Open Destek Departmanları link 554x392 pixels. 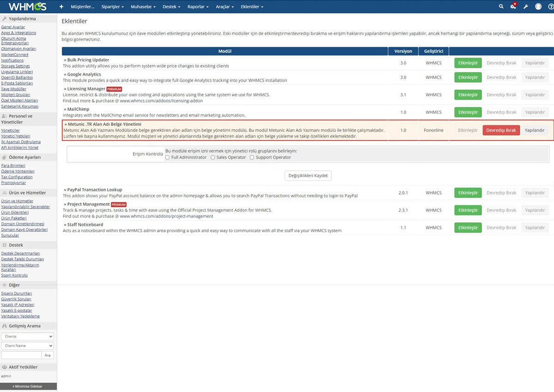[20, 254]
